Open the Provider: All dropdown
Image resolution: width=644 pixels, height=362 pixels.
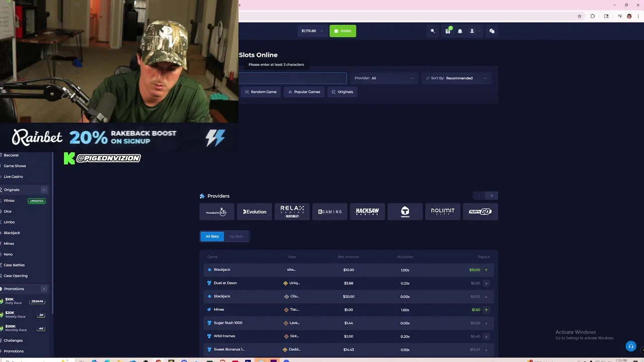tap(384, 78)
